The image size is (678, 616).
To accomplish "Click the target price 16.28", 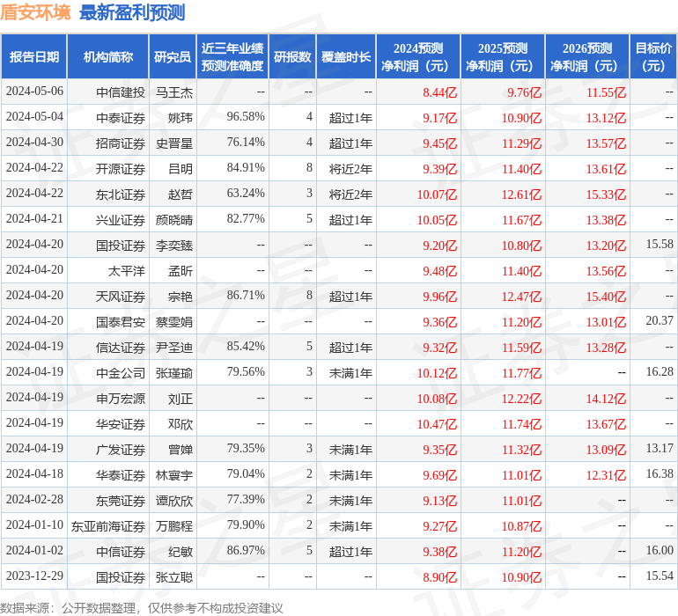I will pyautogui.click(x=660, y=371).
